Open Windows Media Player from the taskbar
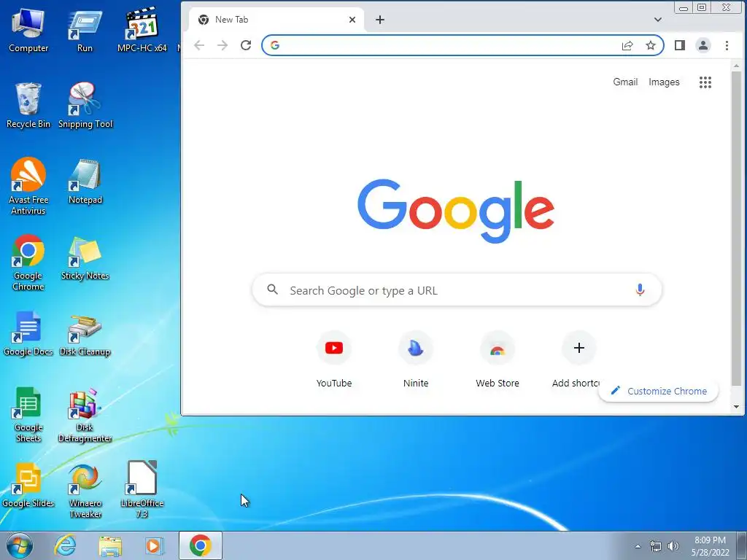 [155, 545]
